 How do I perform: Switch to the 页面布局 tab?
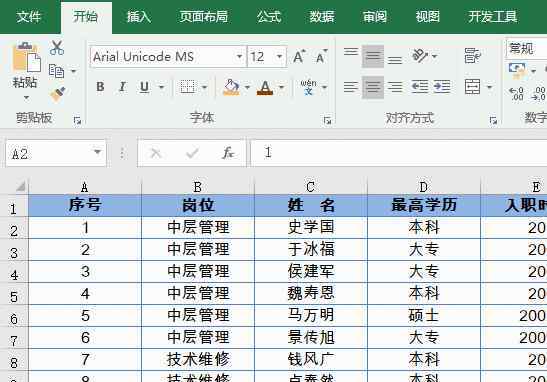tap(204, 16)
